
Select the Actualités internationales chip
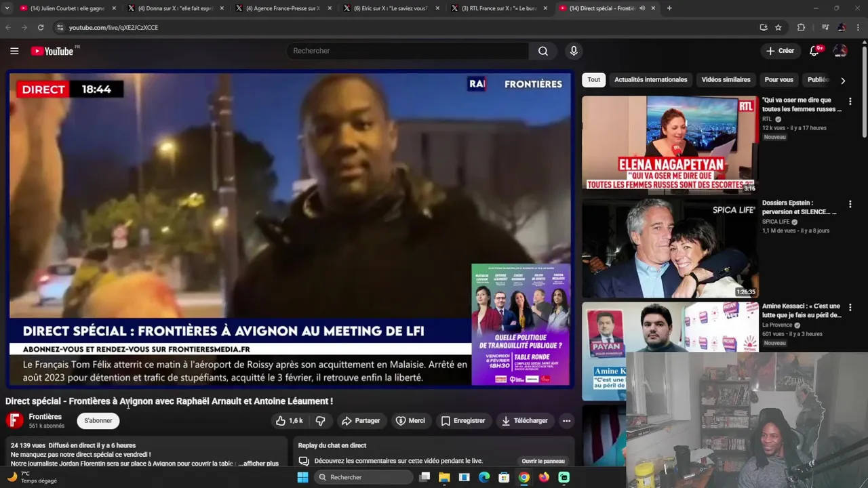coord(650,80)
